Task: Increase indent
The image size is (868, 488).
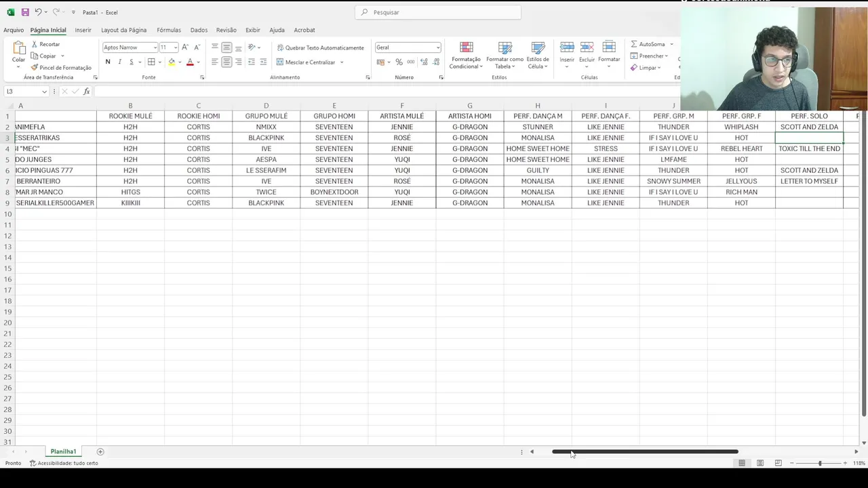Action: pyautogui.click(x=263, y=62)
